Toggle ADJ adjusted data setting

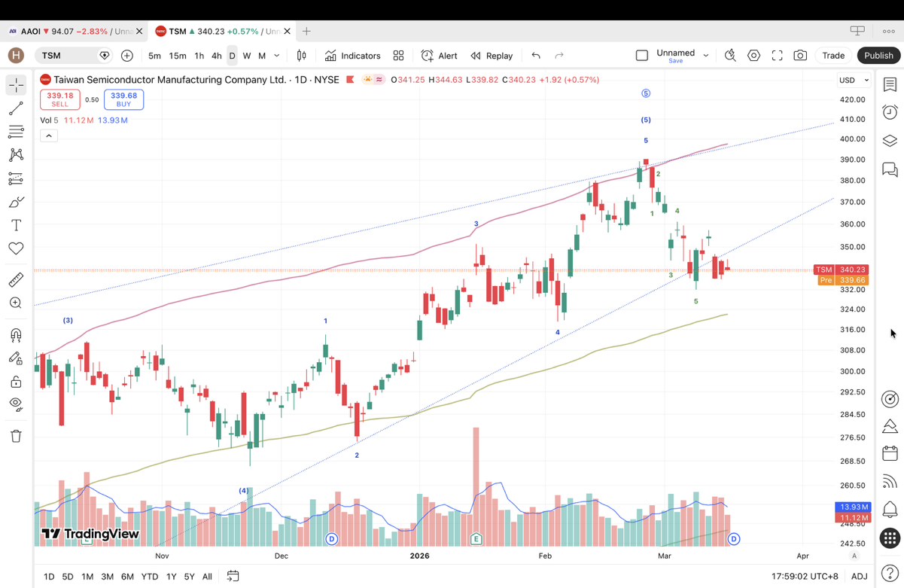[x=859, y=576]
